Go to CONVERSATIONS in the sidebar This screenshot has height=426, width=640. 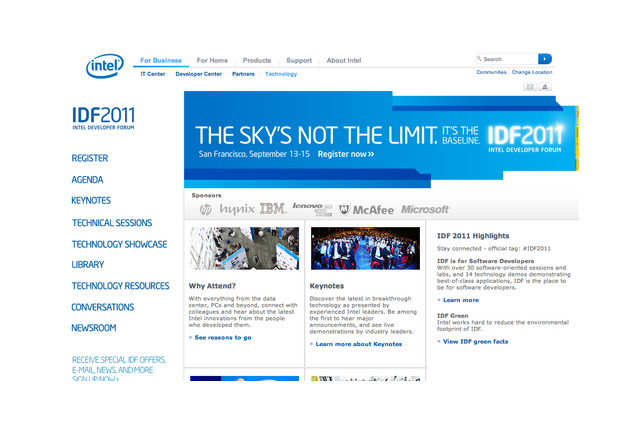point(102,307)
